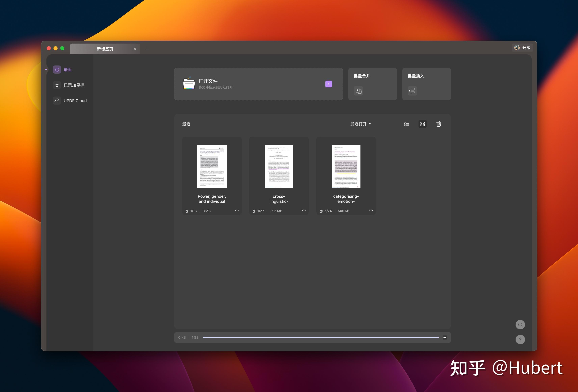Open the 批量合并 batch merge tool
Viewport: 578px width, 392px height.
(372, 84)
